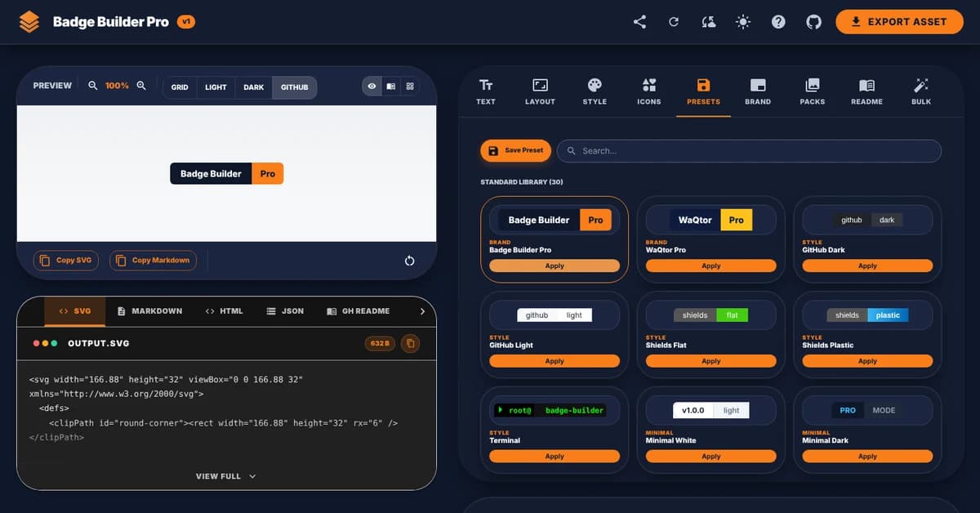Click the Copy SVG button
Viewport: 980px width, 513px height.
click(x=66, y=261)
